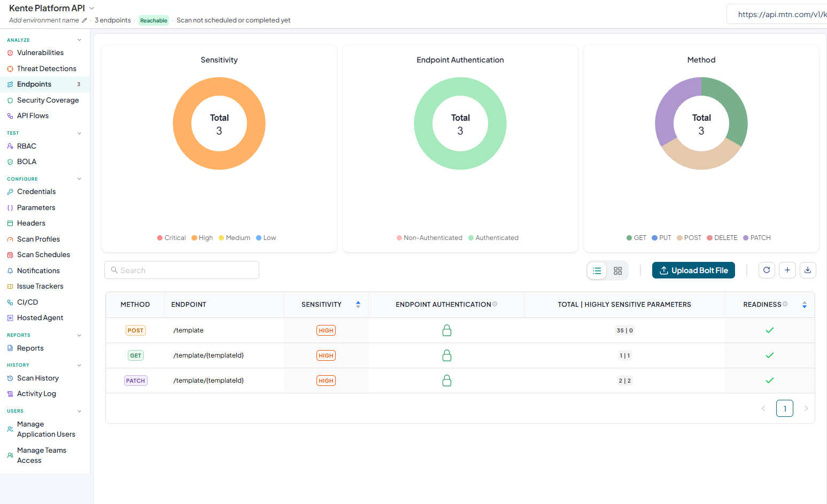Viewport: 827px width, 504px height.
Task: Click the Upload Bolt File button
Action: [694, 270]
